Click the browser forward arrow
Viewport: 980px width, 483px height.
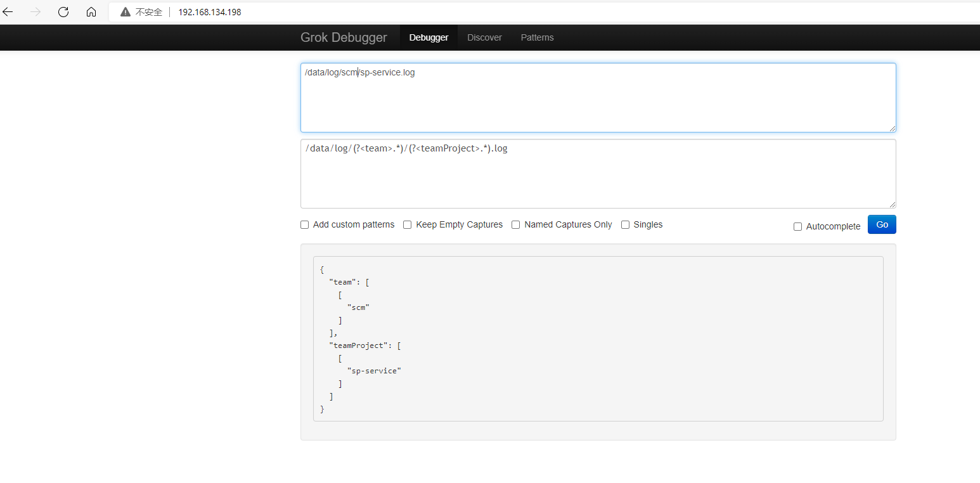pyautogui.click(x=35, y=12)
